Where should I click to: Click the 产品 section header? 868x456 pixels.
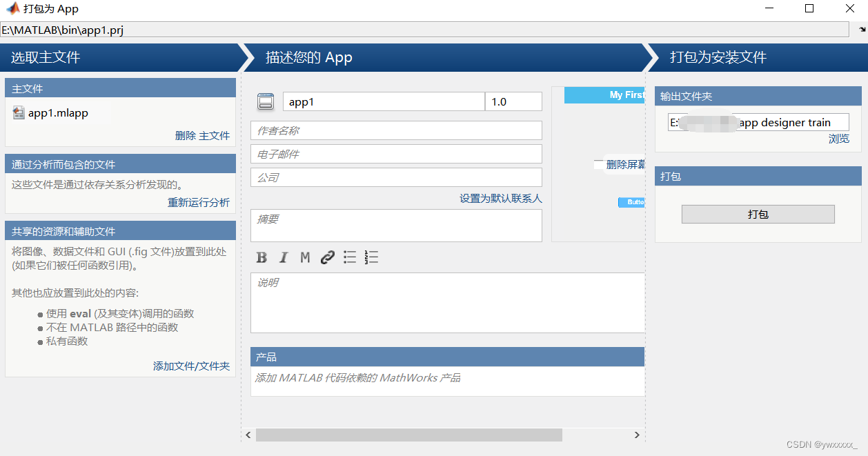tap(447, 357)
